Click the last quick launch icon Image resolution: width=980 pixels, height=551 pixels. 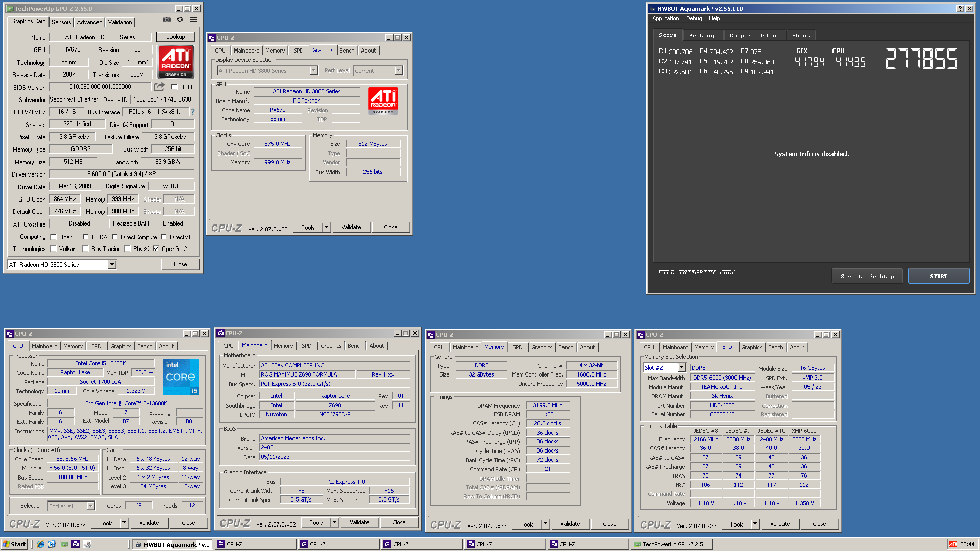click(88, 544)
